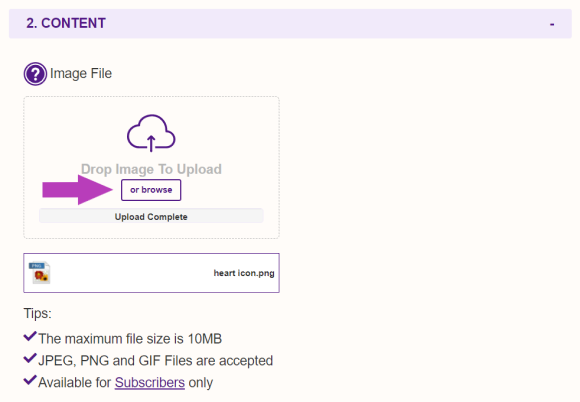This screenshot has width=580, height=402.
Task: Click the PNG file type icon
Action: (40, 273)
